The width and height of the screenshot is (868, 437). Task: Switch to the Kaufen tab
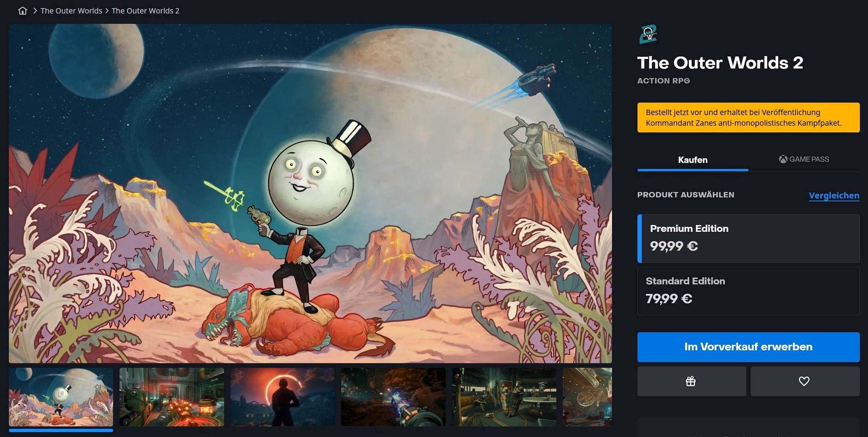point(693,160)
